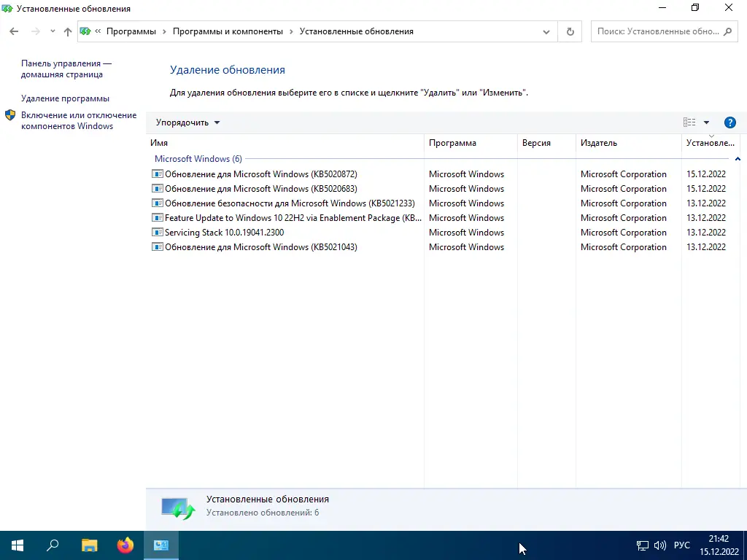Sort by the Установлено column
The height and width of the screenshot is (560, 747).
tap(711, 143)
